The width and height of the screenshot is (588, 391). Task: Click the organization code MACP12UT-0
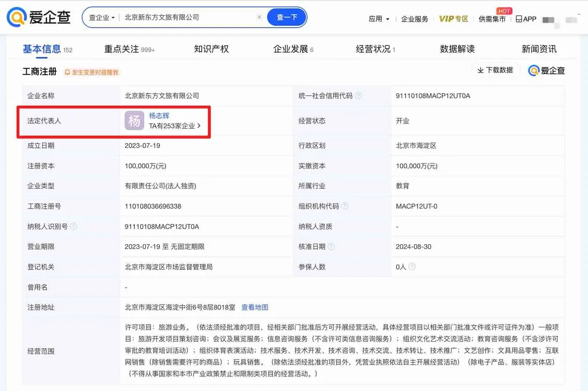[x=417, y=206]
